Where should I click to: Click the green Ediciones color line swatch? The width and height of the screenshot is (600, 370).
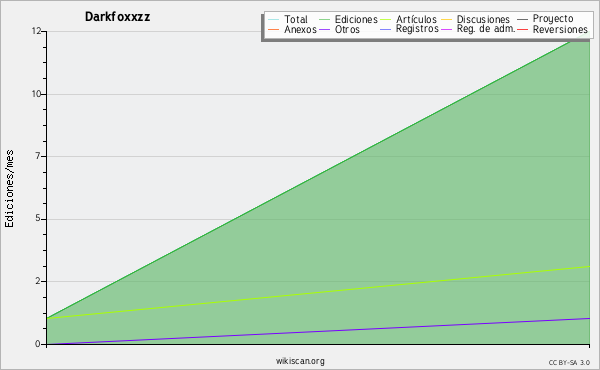click(324, 20)
